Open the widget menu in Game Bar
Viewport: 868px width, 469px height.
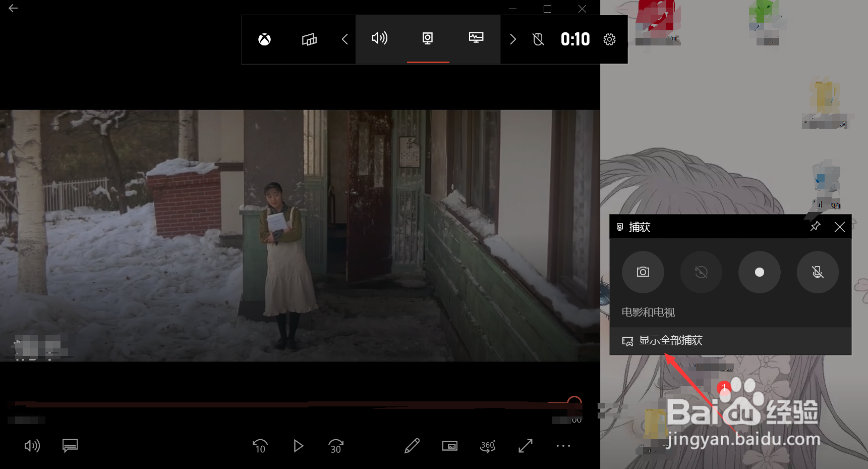[x=309, y=39]
